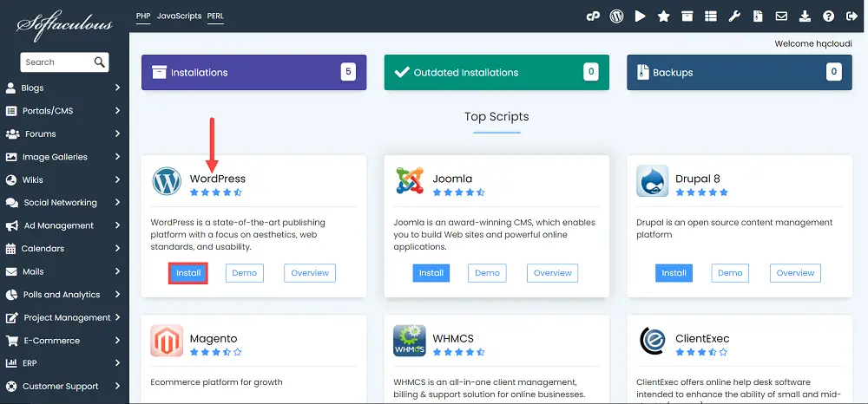The width and height of the screenshot is (868, 404).
Task: Click the download icon in top toolbar
Action: [805, 16]
